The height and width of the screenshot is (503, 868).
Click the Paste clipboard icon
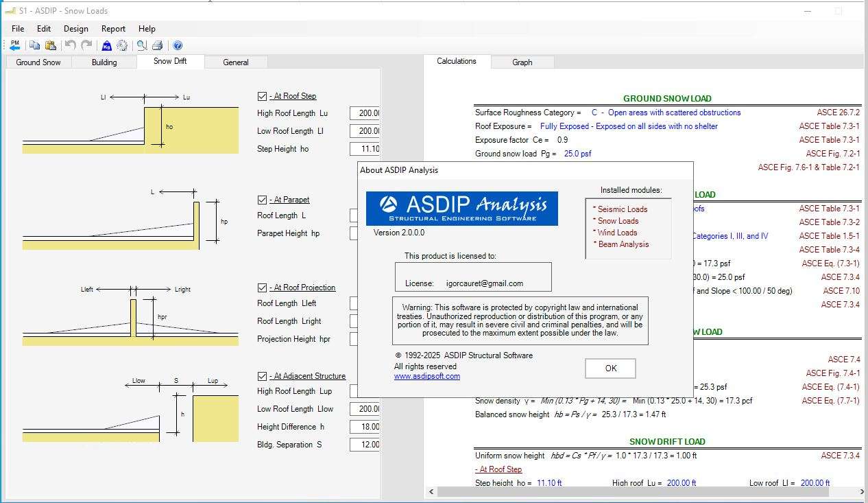[51, 45]
